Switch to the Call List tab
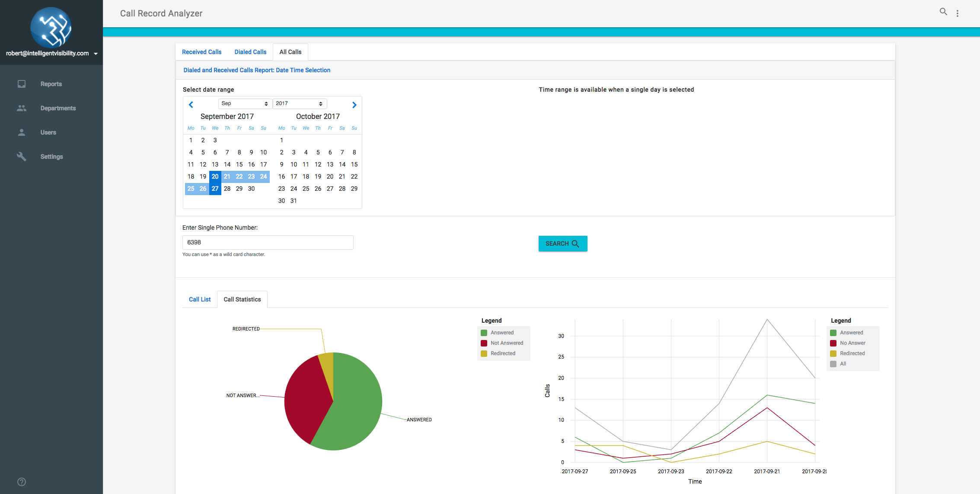The height and width of the screenshot is (494, 980). 200,299
